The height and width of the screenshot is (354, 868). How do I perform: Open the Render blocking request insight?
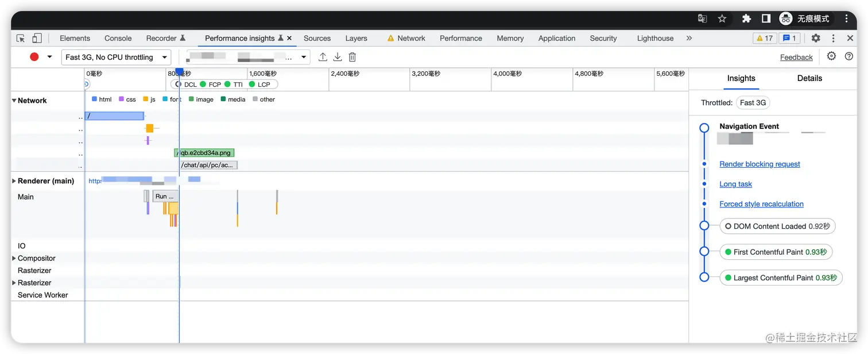(759, 164)
